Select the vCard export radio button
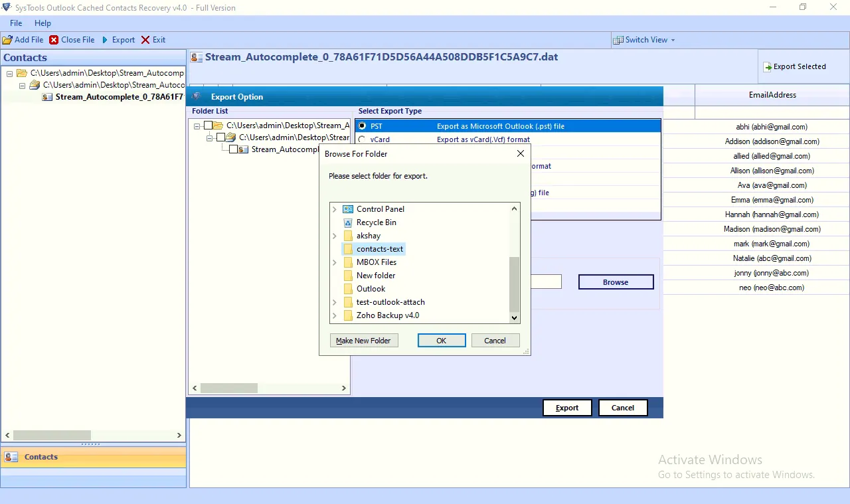 coord(363,139)
